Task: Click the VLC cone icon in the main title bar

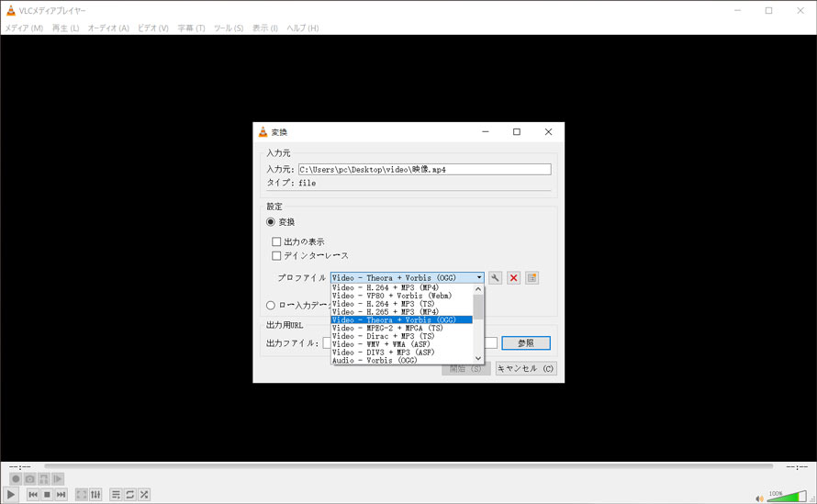Action: (x=10, y=10)
